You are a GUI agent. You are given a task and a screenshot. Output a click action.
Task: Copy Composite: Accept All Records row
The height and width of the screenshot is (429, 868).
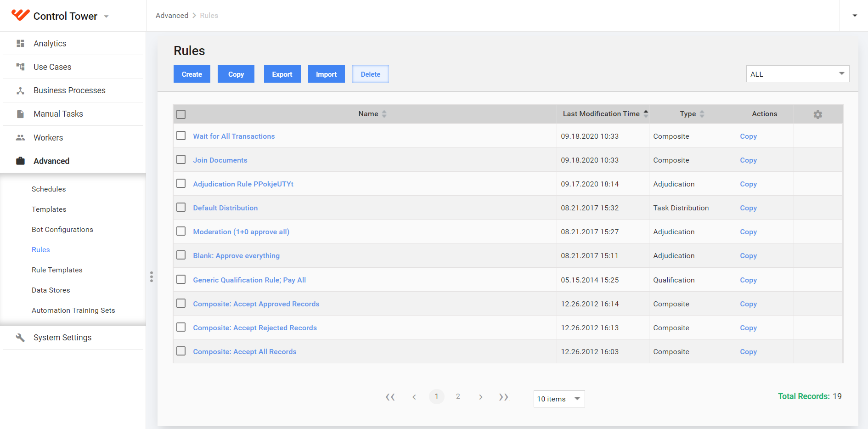click(748, 352)
